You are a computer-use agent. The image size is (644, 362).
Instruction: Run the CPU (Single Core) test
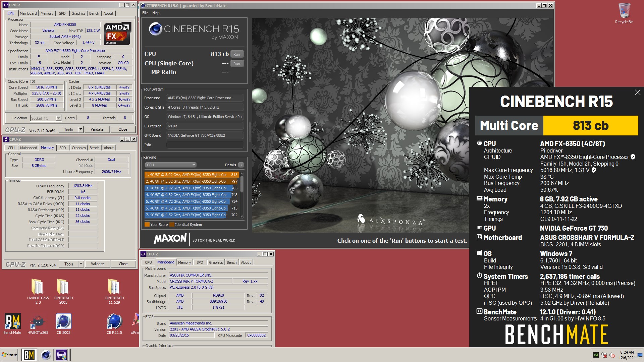237,64
